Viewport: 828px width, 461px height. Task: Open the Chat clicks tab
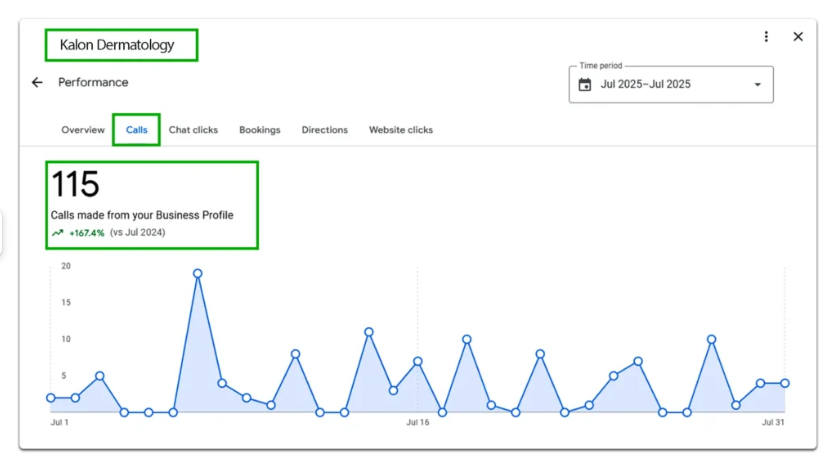193,130
